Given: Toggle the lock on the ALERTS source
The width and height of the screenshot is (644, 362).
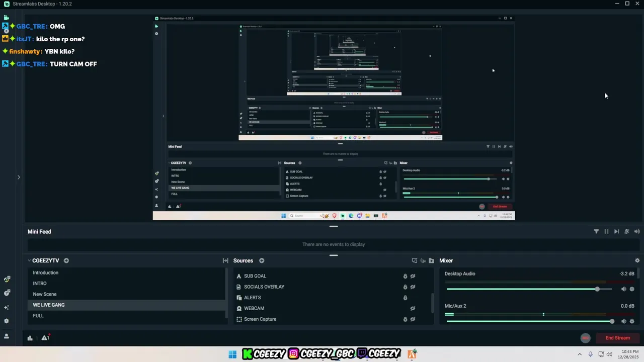Looking at the screenshot, I should [x=405, y=298].
